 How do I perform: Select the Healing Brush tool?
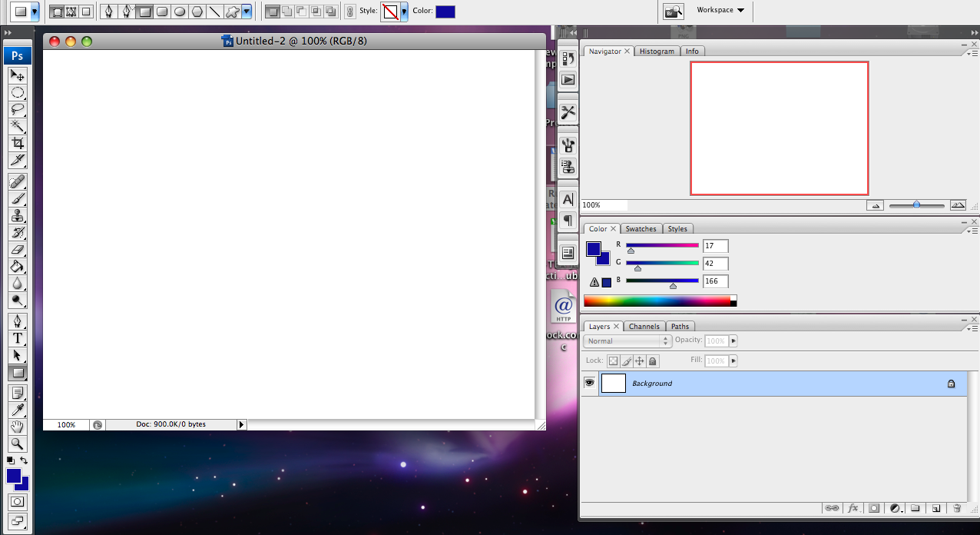tap(17, 181)
